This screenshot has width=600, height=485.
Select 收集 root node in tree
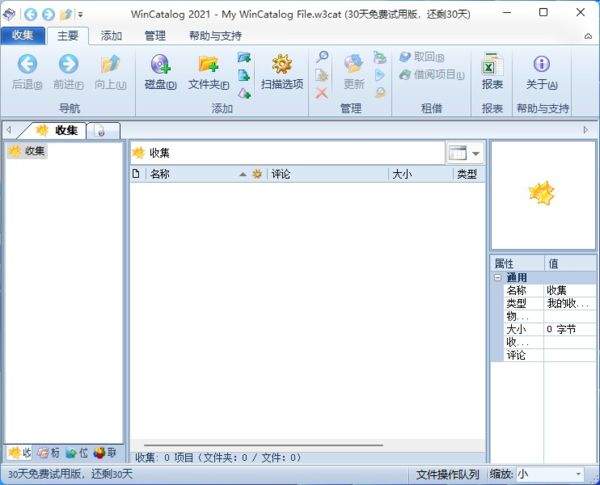(x=27, y=151)
